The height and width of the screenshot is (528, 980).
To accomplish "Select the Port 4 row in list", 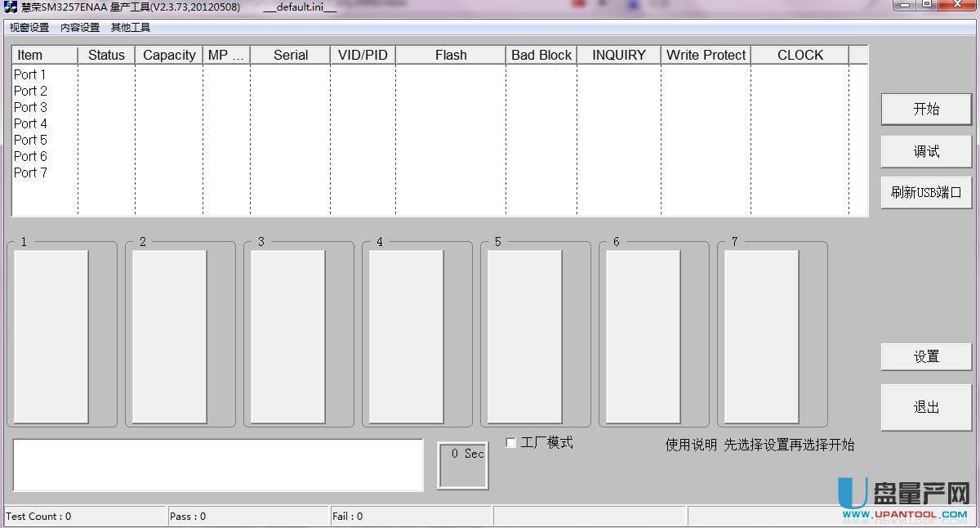I will (x=30, y=123).
